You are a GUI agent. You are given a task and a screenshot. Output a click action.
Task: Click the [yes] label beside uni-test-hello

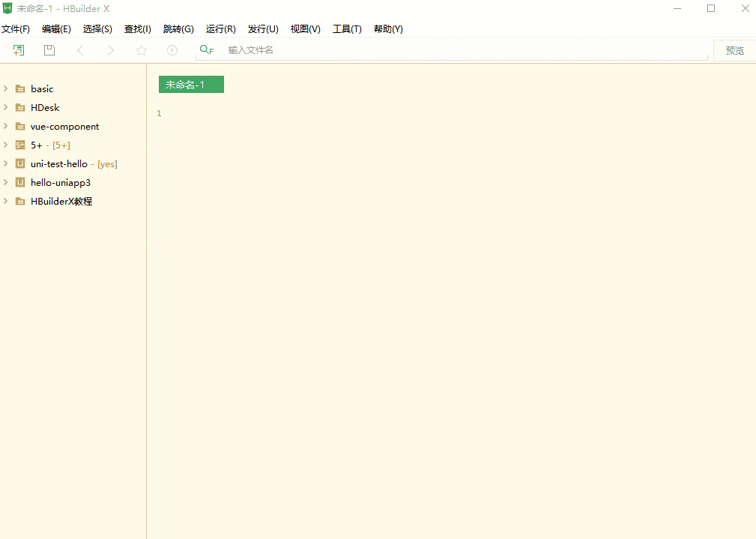click(x=107, y=164)
